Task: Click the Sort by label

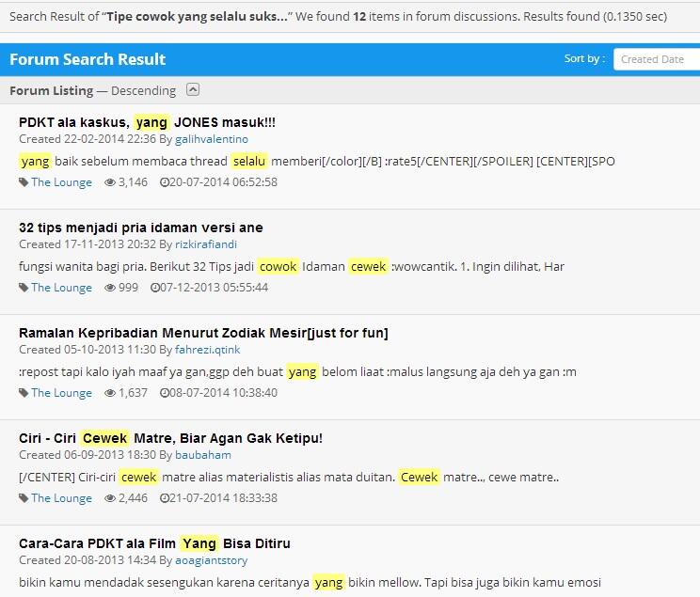Action: [584, 58]
